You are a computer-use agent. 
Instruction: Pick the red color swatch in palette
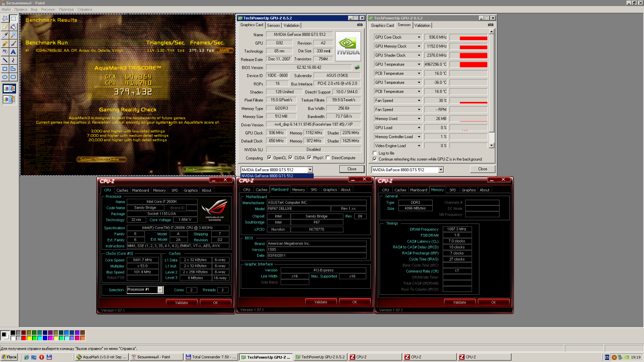click(23, 338)
